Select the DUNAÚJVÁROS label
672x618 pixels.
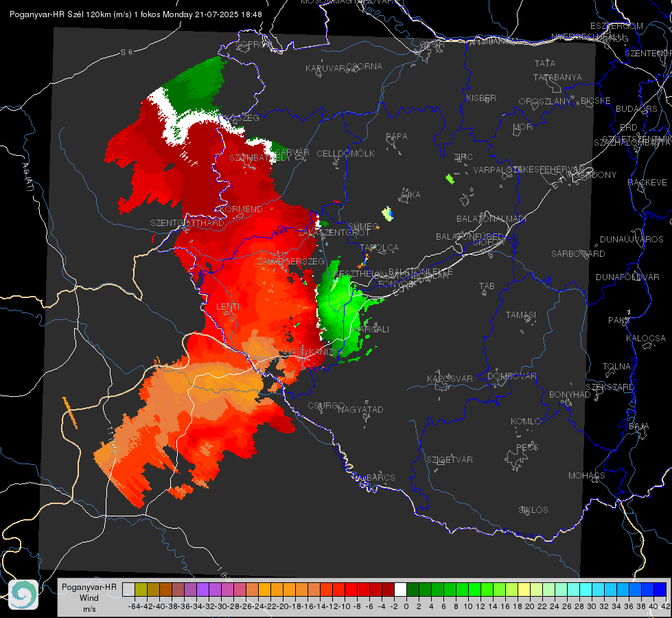(x=632, y=240)
